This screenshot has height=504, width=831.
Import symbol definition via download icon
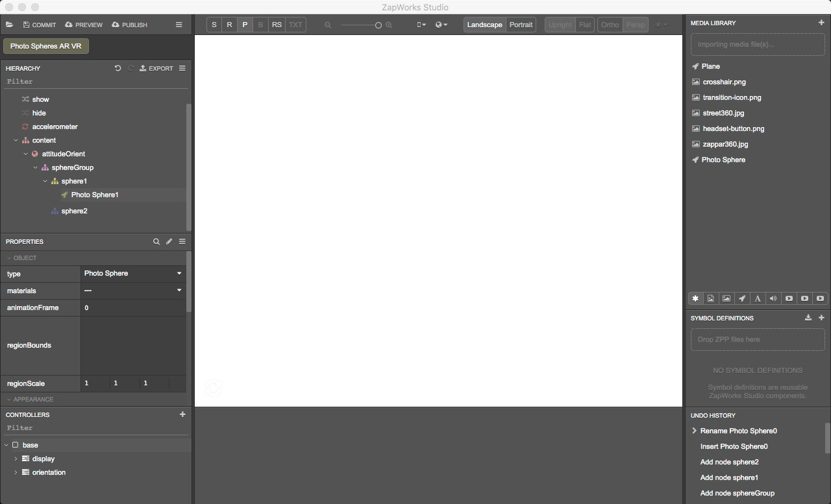tap(808, 318)
